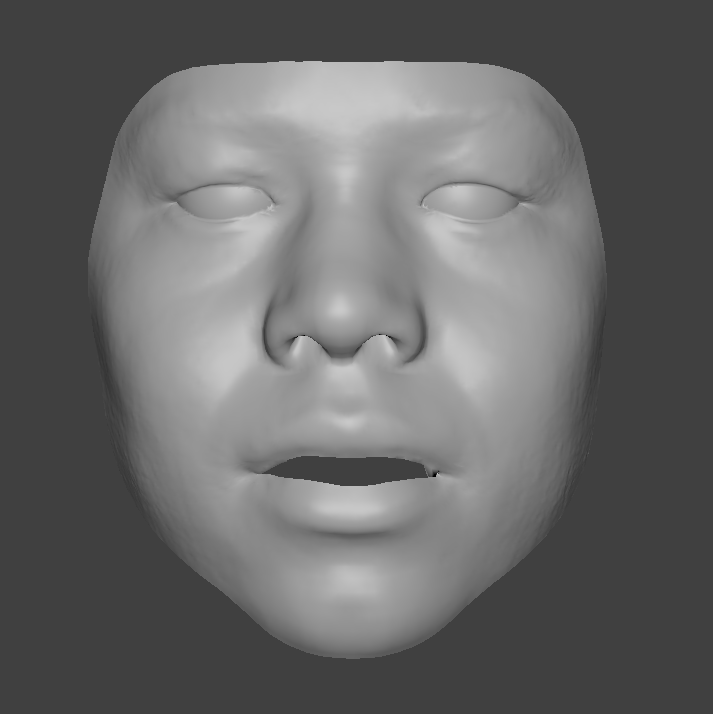Viewport: 713px width, 714px height.
Task: Select the face model's left-side eye
Action: (225, 200)
